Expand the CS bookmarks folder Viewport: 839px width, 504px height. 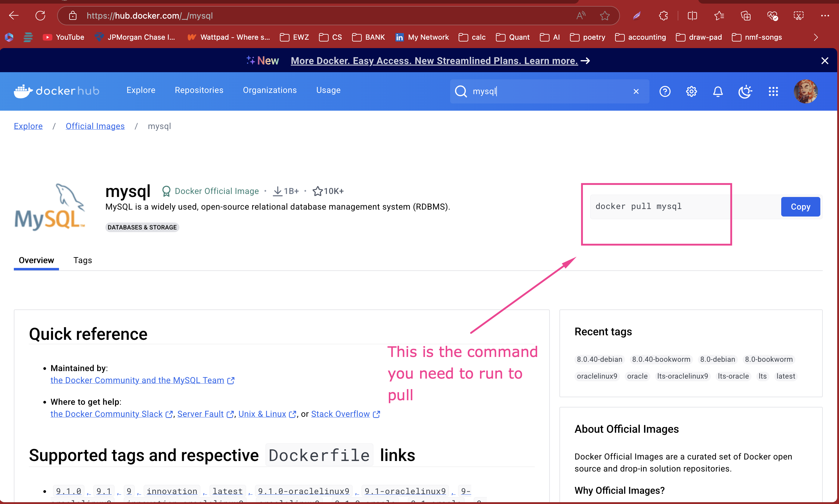[330, 37]
